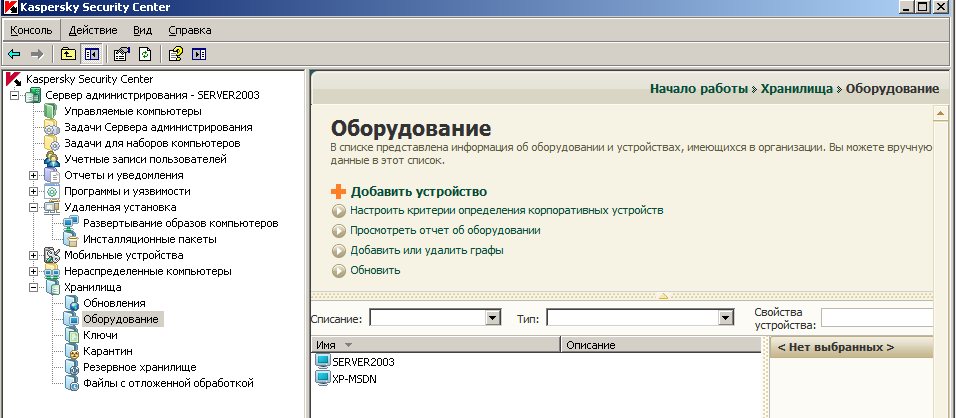
Task: Click the Программы и уязвимости node icon
Action: coord(52,191)
